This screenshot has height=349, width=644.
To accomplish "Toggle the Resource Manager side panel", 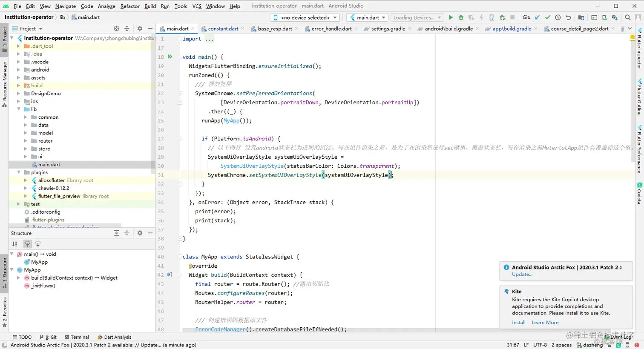I will [5, 84].
